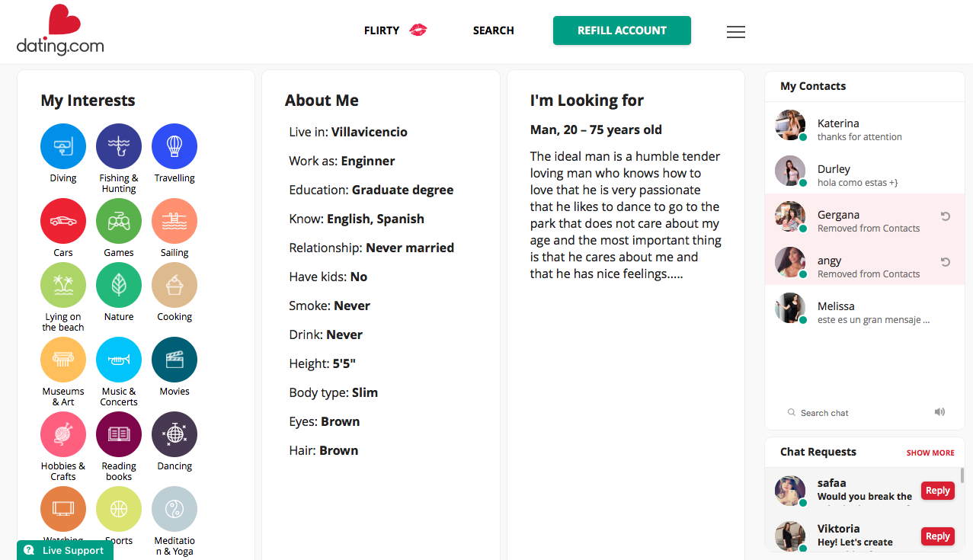Reply to safaa's chat request
Screen dimensions: 973x560
tap(937, 490)
